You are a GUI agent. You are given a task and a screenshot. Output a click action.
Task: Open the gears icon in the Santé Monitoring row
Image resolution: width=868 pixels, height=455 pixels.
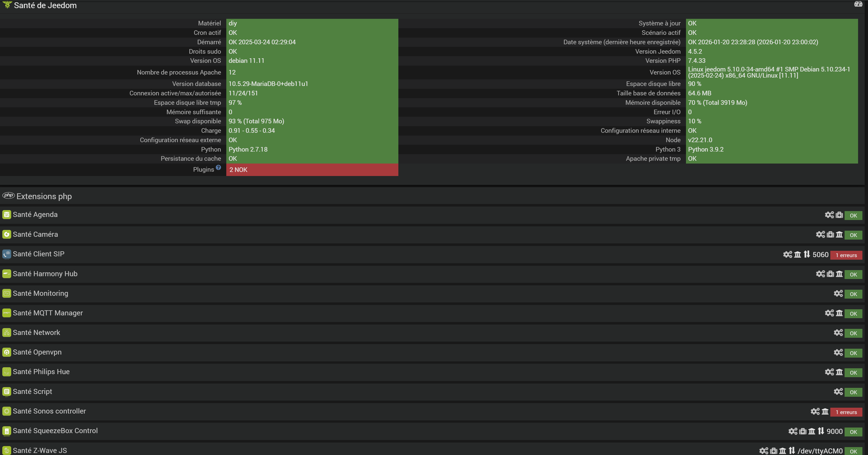pos(838,294)
